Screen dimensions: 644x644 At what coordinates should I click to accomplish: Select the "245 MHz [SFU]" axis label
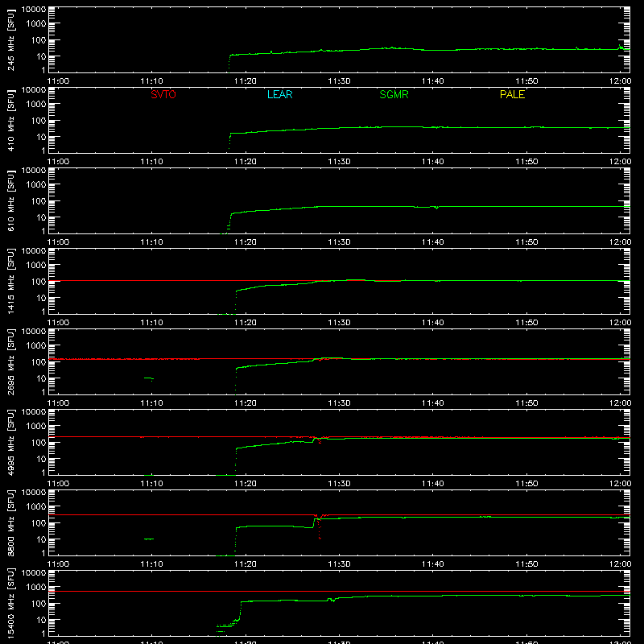(x=11, y=40)
